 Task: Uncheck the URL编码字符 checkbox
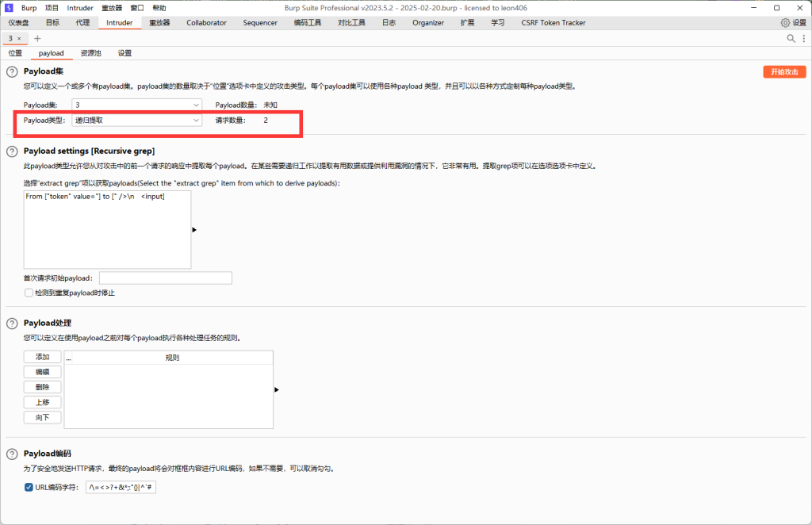click(29, 487)
